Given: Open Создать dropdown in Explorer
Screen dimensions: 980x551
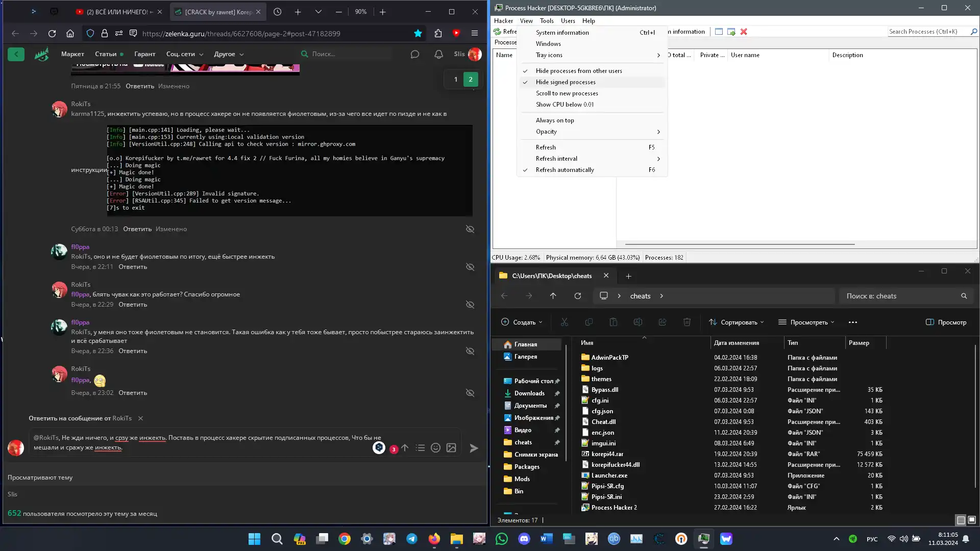Looking at the screenshot, I should [x=522, y=322].
